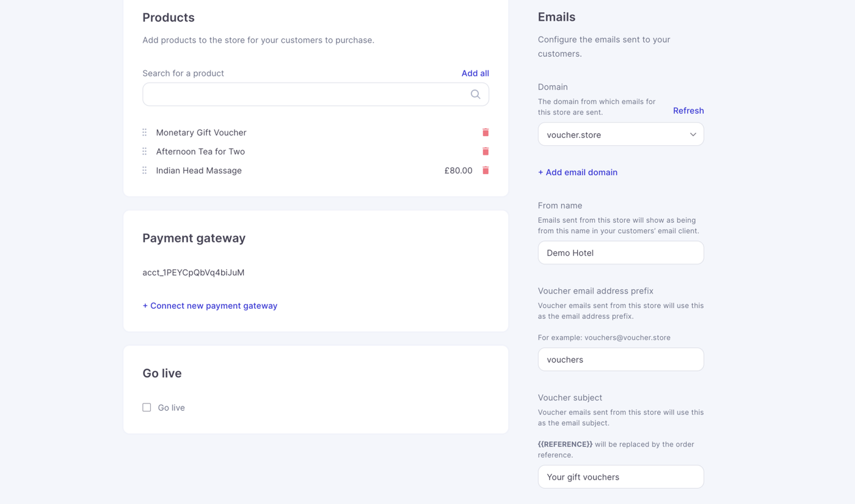855x504 pixels.
Task: Refresh the email domain list
Action: pyautogui.click(x=688, y=110)
